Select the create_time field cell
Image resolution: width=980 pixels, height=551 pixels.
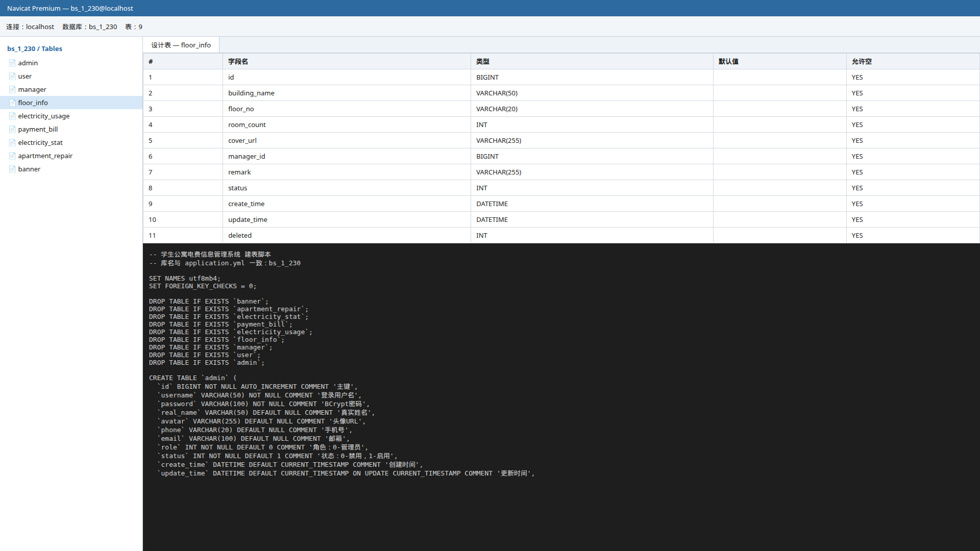[347, 204]
